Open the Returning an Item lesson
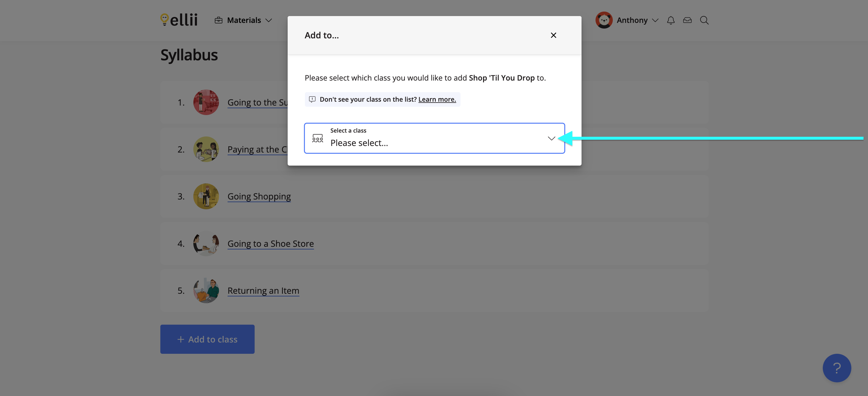 tap(264, 290)
